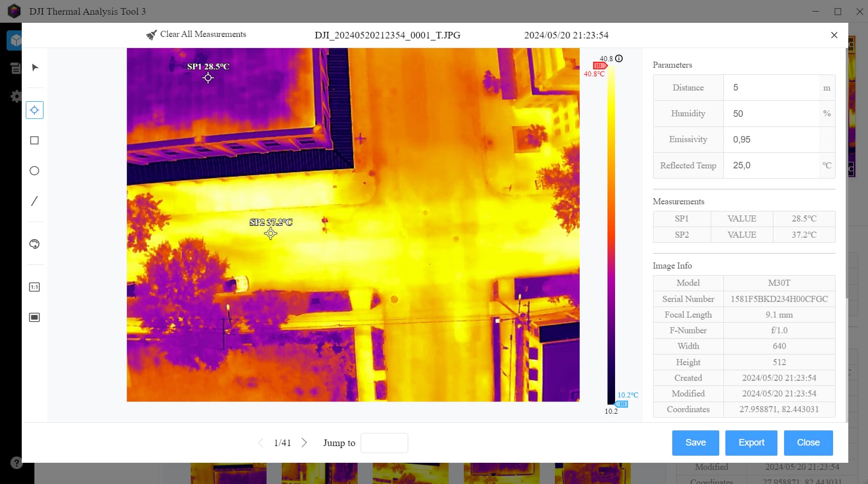This screenshot has width=868, height=484.
Task: Advance to the next thermal image
Action: point(304,443)
